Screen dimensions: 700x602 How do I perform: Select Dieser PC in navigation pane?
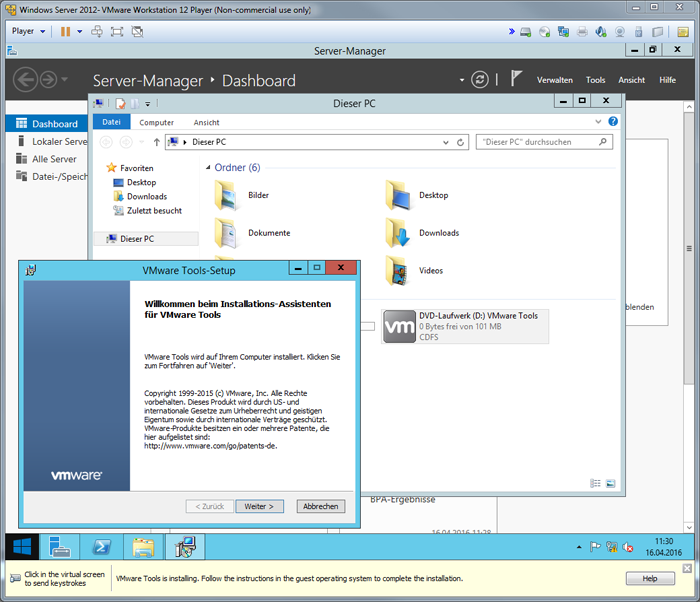146,239
